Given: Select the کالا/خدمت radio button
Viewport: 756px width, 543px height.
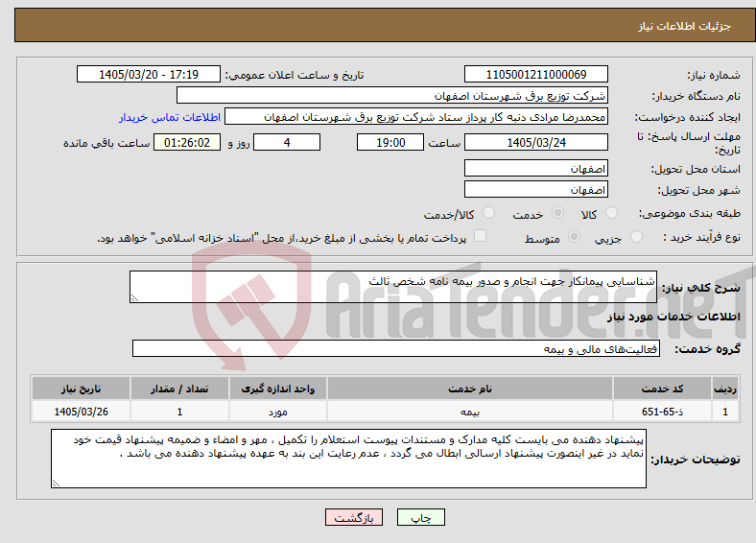Looking at the screenshot, I should tap(489, 213).
